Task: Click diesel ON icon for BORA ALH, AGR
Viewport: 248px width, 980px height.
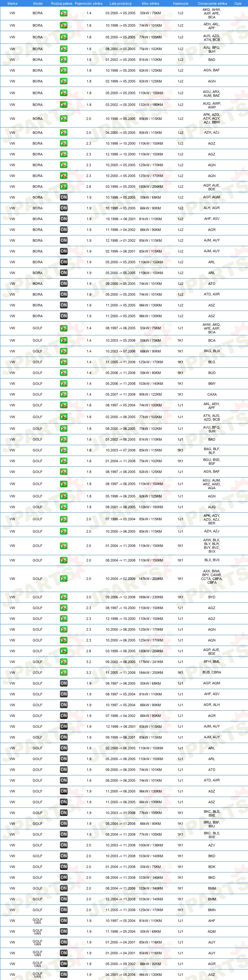Action: click(x=63, y=208)
